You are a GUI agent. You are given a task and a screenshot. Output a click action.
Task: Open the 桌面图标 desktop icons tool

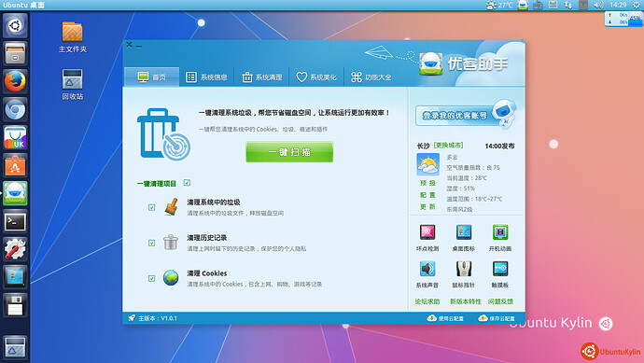coord(464,232)
